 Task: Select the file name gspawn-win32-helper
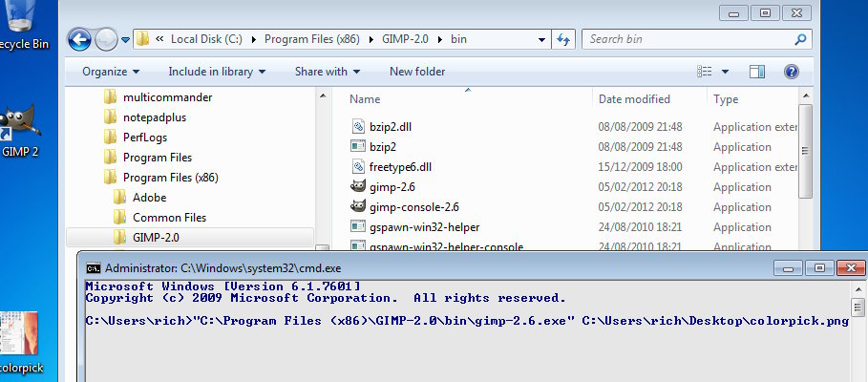(x=425, y=227)
